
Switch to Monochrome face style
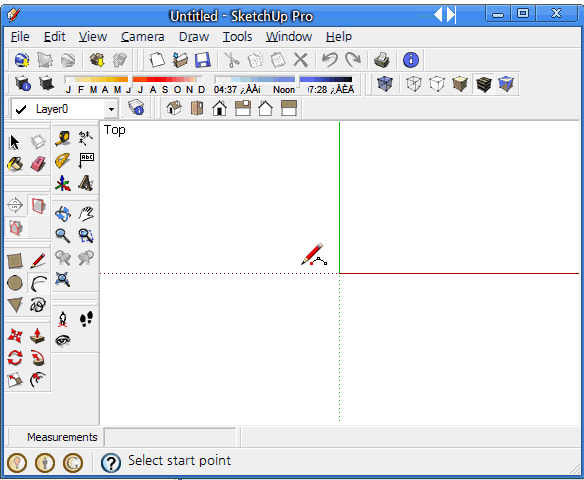507,84
